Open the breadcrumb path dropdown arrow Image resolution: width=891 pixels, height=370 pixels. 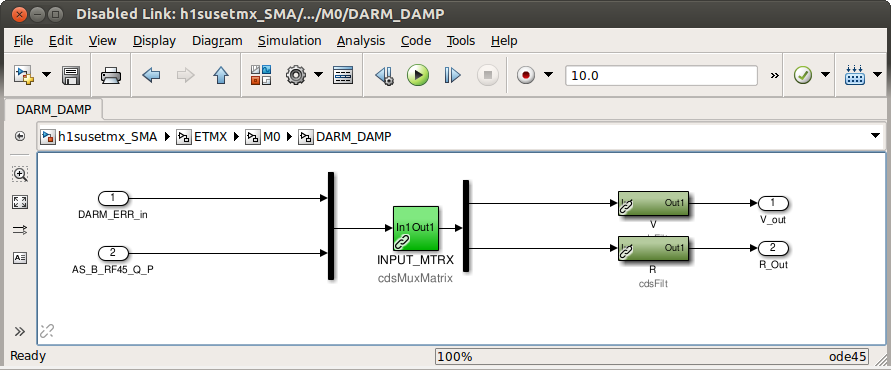tap(876, 136)
